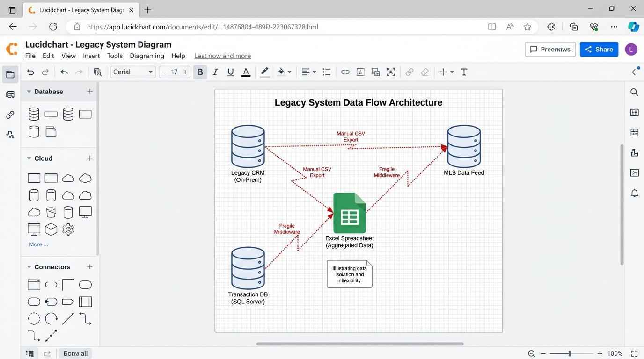
Task: Select the gear shape in Cloud shapes
Action: coord(68,229)
